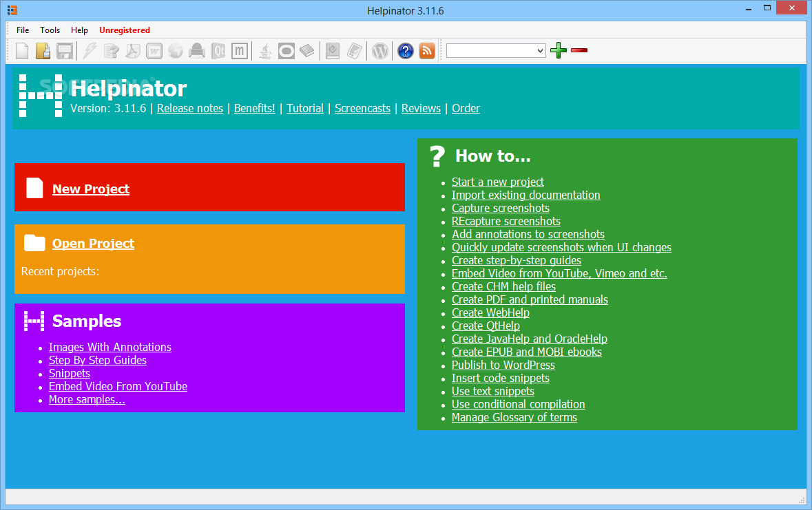Open 'REcapture screenshots' how-to link
The height and width of the screenshot is (510, 812).
[x=506, y=221]
